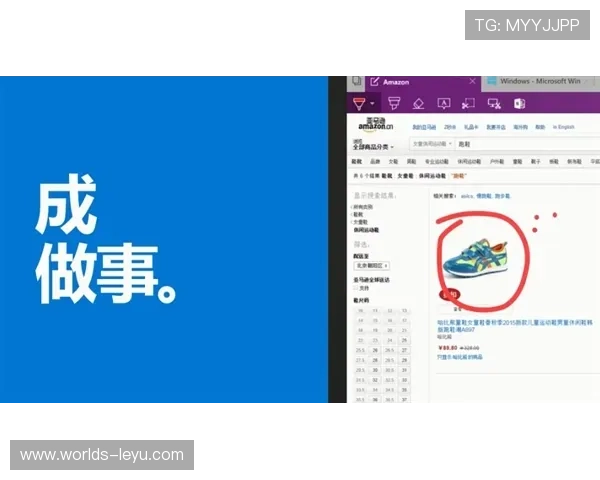The height and width of the screenshot is (480, 600).
Task: Select the Highlighter tool
Action: pyautogui.click(x=394, y=103)
